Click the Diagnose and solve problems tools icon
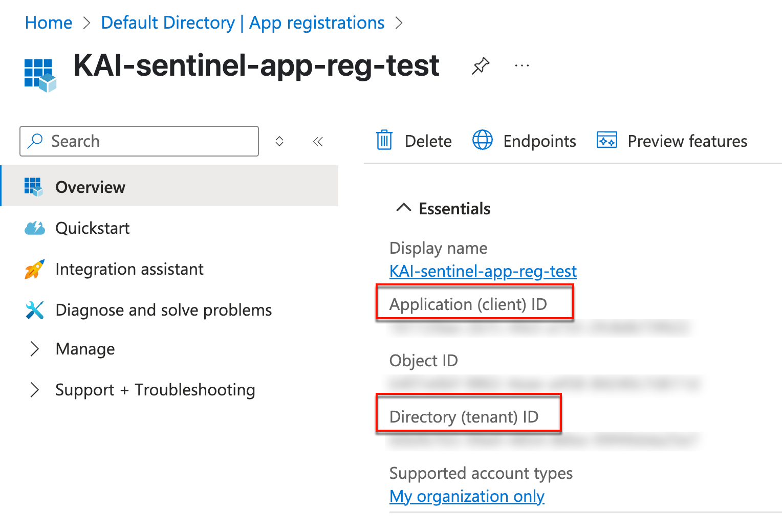This screenshot has width=782, height=532. click(35, 310)
